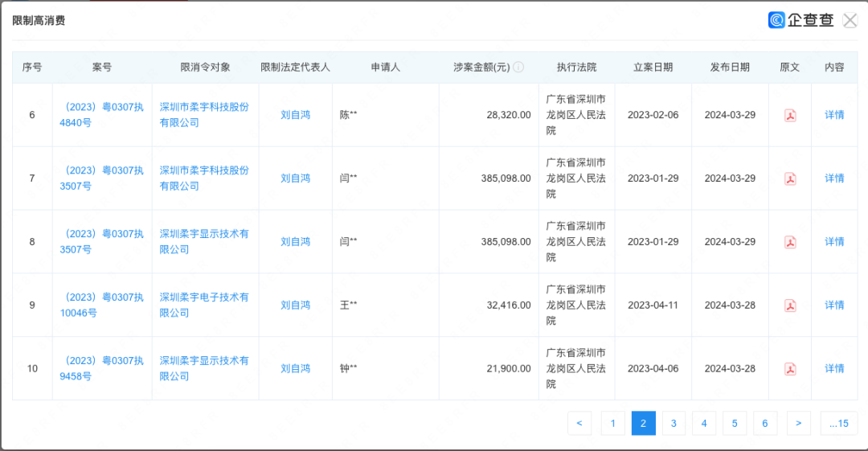
Task: Open the PDF original for row 8
Action: 790,242
